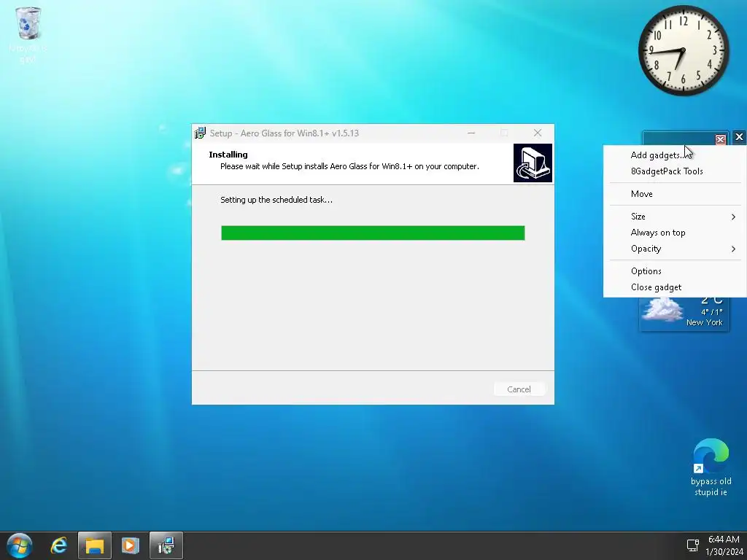This screenshot has height=560, width=747.
Task: Launch Internet Explorer from the taskbar
Action: 58,545
